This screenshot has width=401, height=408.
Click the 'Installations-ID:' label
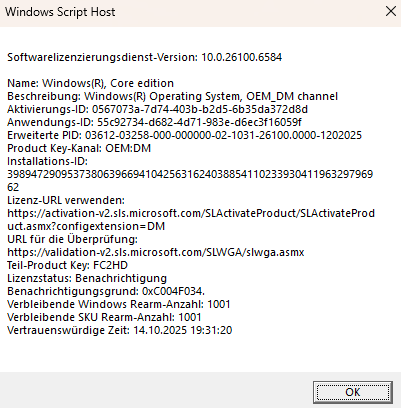(x=47, y=161)
